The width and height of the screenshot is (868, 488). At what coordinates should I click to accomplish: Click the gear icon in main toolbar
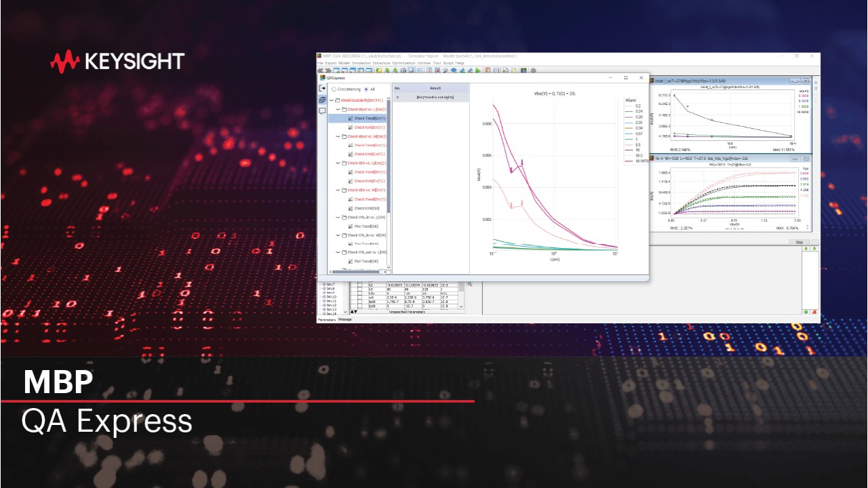pos(533,70)
